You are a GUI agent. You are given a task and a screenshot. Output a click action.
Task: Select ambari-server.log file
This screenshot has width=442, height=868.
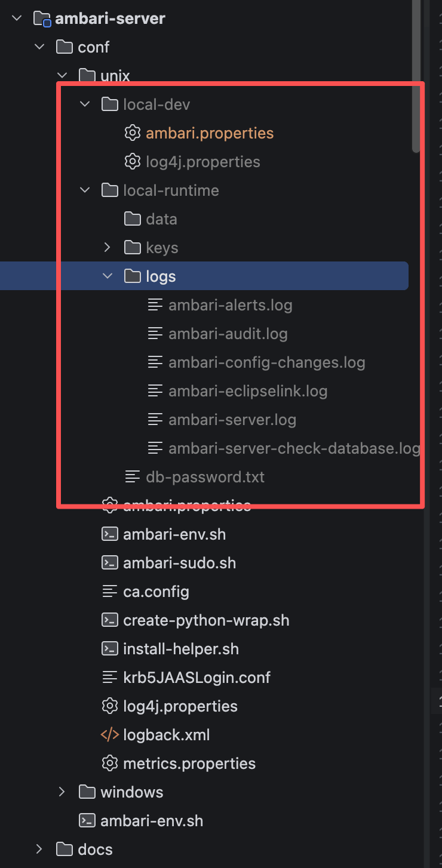click(x=232, y=420)
